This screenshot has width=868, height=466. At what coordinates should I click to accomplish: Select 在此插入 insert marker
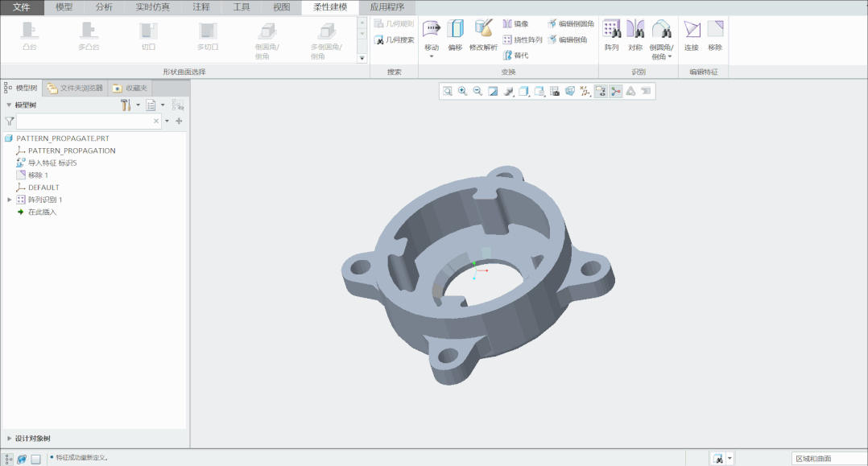coord(42,212)
